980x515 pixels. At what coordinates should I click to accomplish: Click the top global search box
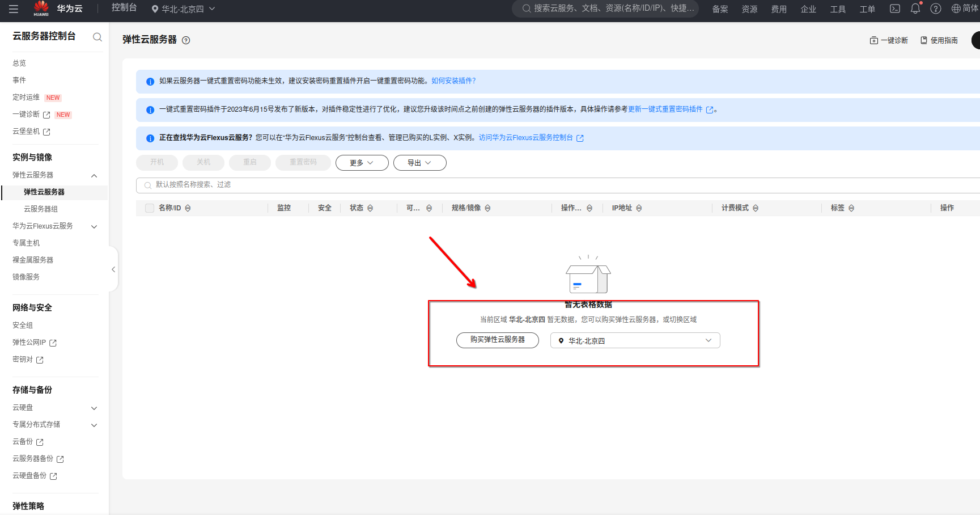(x=605, y=9)
